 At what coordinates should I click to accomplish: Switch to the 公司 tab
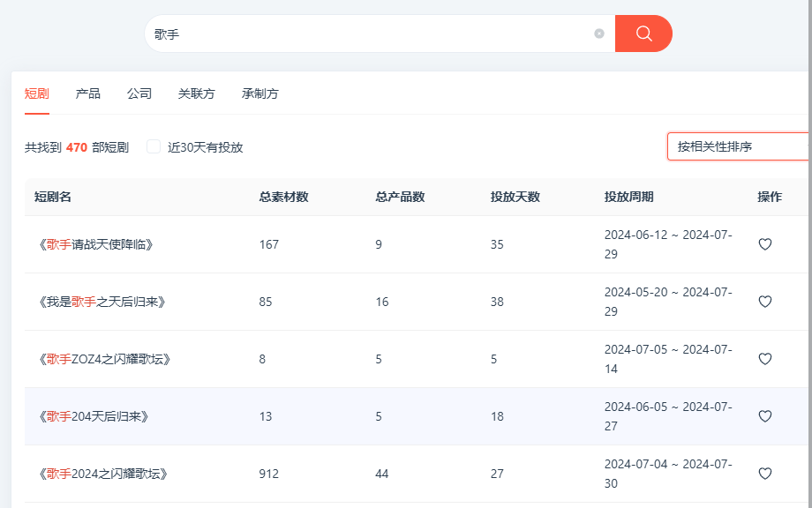pos(139,93)
